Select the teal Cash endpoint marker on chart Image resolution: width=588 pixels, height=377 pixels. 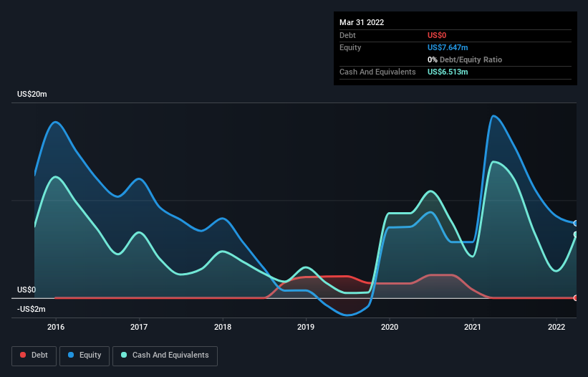pos(576,234)
